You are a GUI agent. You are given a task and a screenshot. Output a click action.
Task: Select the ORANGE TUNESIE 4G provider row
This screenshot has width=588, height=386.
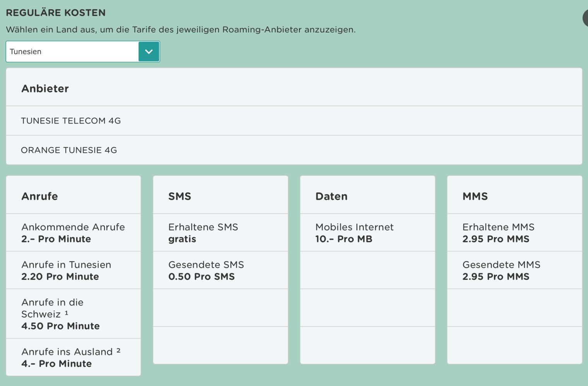pyautogui.click(x=69, y=150)
